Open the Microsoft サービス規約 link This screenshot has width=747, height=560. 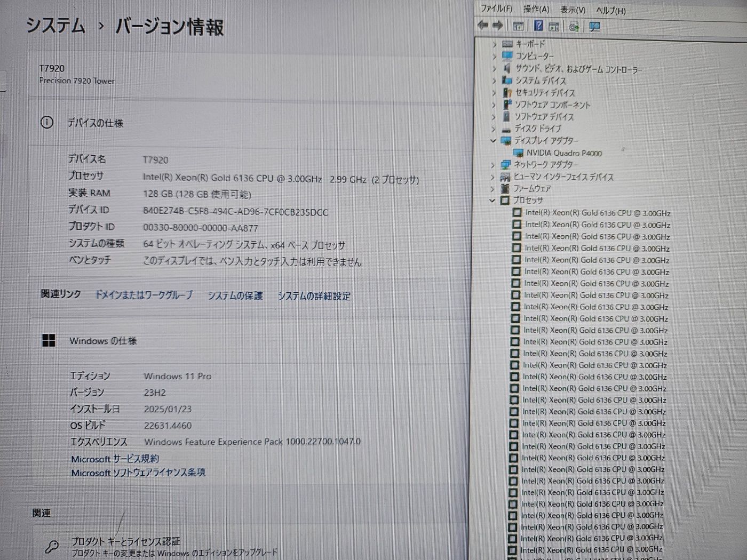point(115,459)
